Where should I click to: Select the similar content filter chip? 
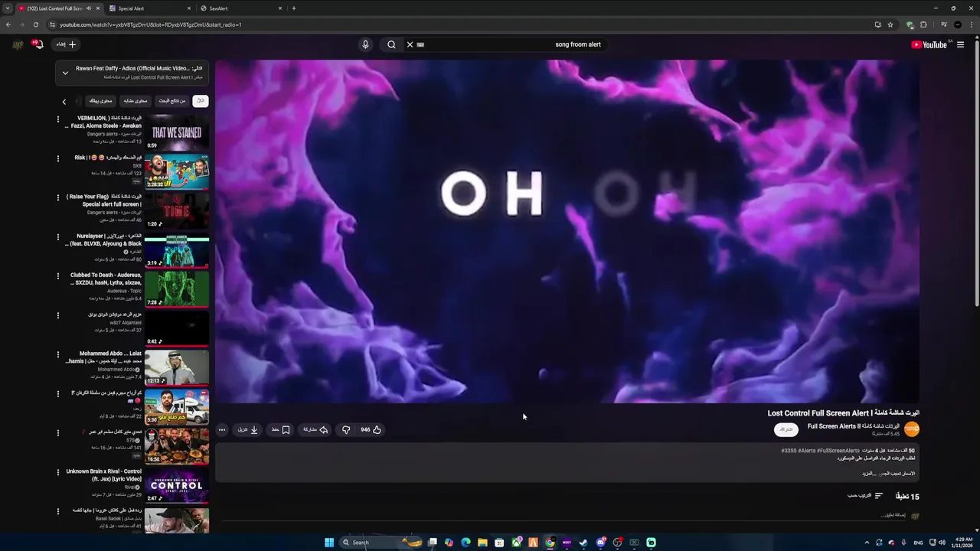point(135,101)
